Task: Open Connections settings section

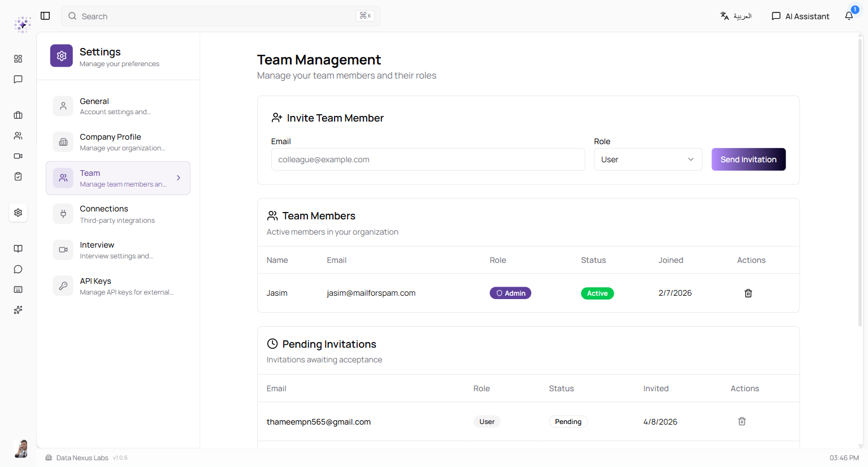Action: point(118,214)
